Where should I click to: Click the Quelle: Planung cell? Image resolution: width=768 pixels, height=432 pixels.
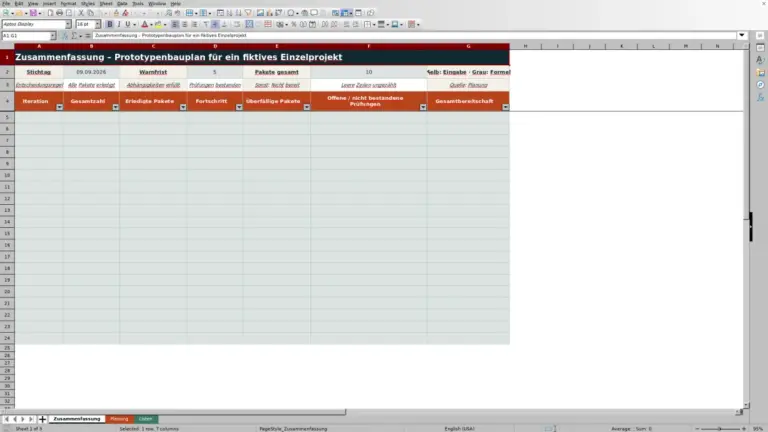468,85
